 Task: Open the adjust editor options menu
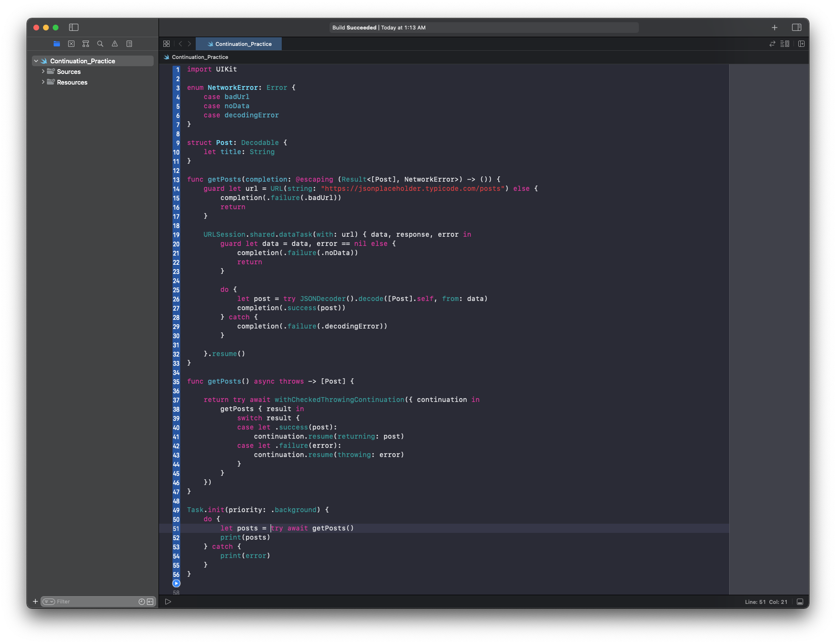(785, 43)
